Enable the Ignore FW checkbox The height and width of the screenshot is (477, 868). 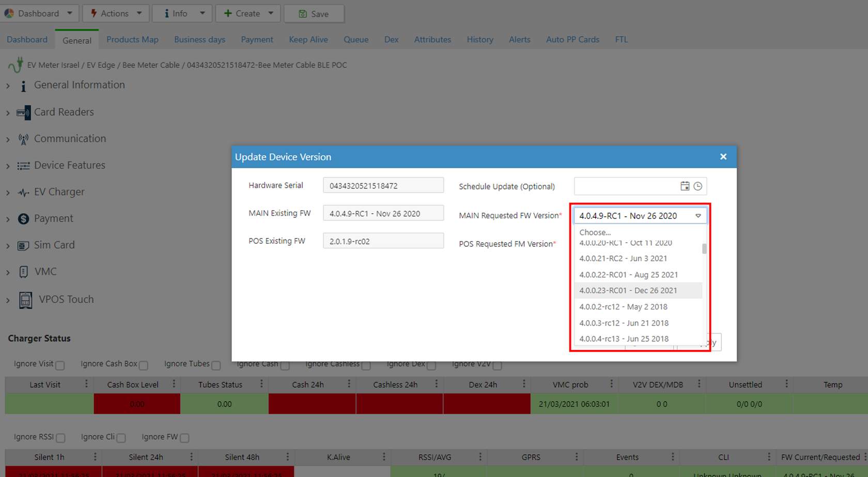(184, 438)
